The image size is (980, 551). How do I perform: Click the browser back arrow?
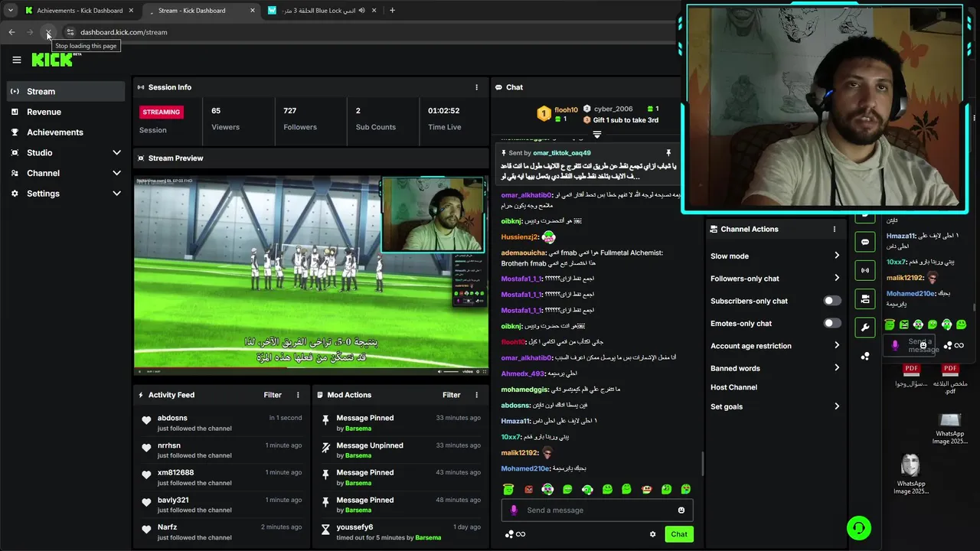pos(11,32)
